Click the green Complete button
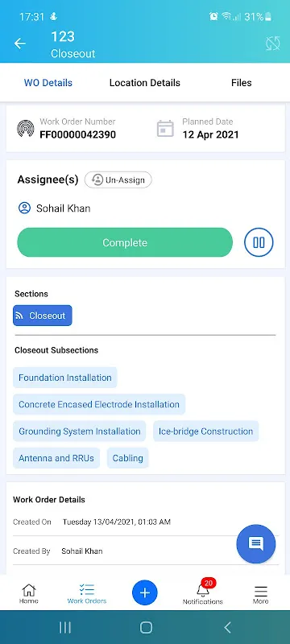Viewport: 290px width, 644px height. click(125, 242)
